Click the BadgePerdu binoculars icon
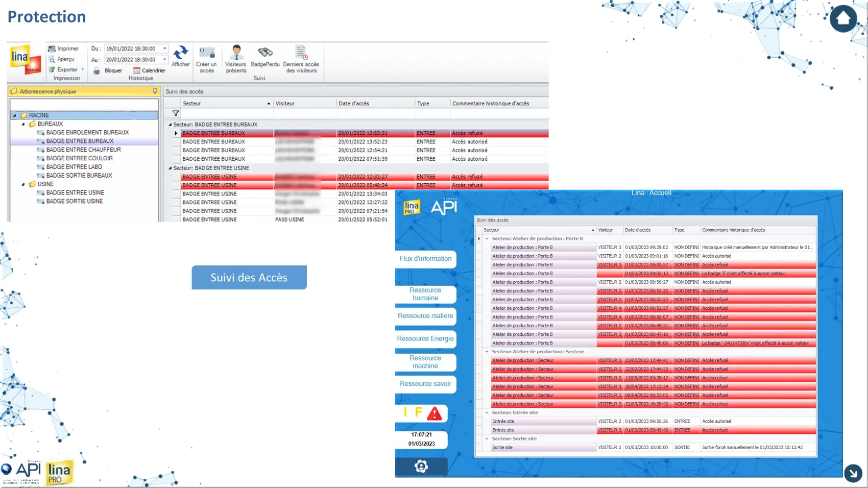The image size is (868, 488). pos(265,53)
